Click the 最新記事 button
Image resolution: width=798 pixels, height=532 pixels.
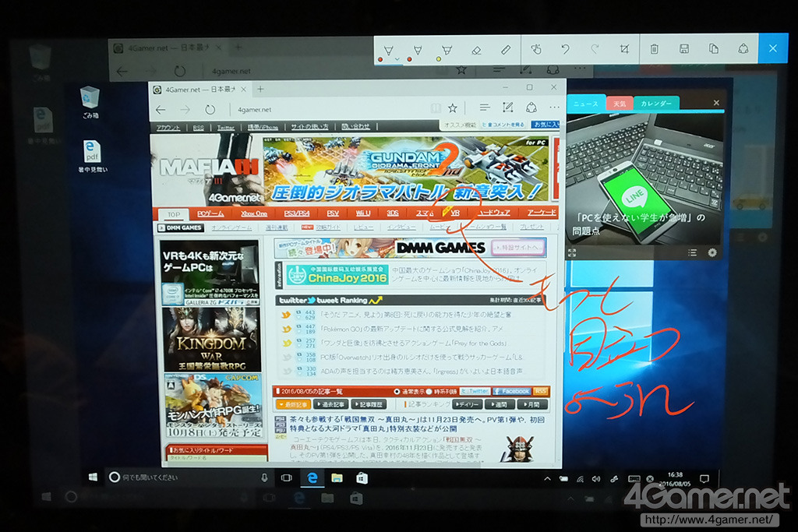[x=293, y=405]
